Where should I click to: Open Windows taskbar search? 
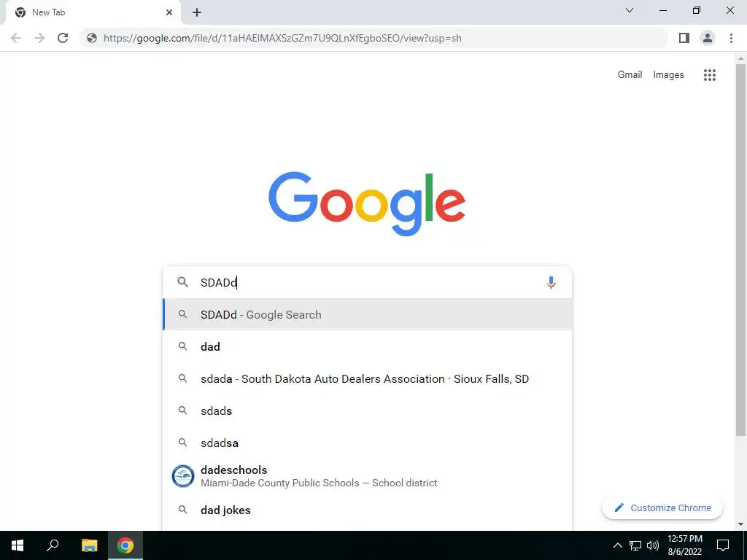[53, 545]
